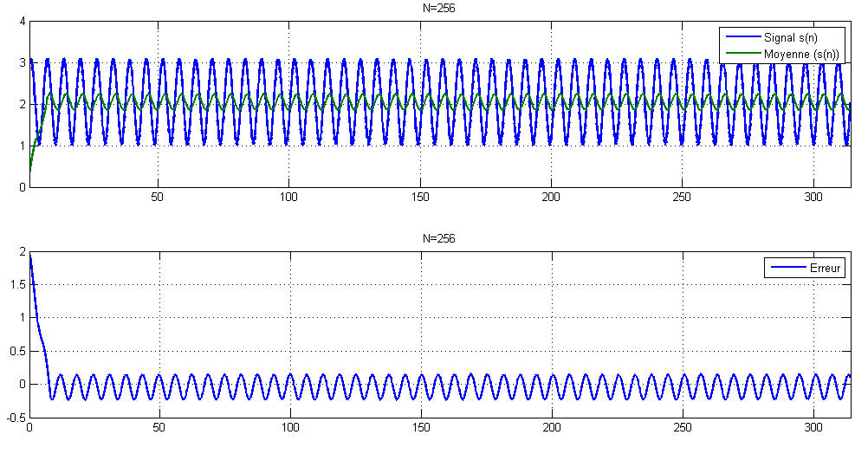Image resolution: width=868 pixels, height=454 pixels.
Task: Click the green line sample for Moyenne (s(n))
Action: click(742, 53)
